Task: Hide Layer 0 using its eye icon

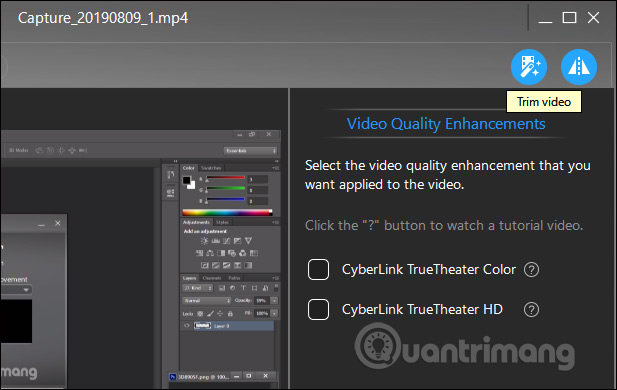Action: [187, 325]
